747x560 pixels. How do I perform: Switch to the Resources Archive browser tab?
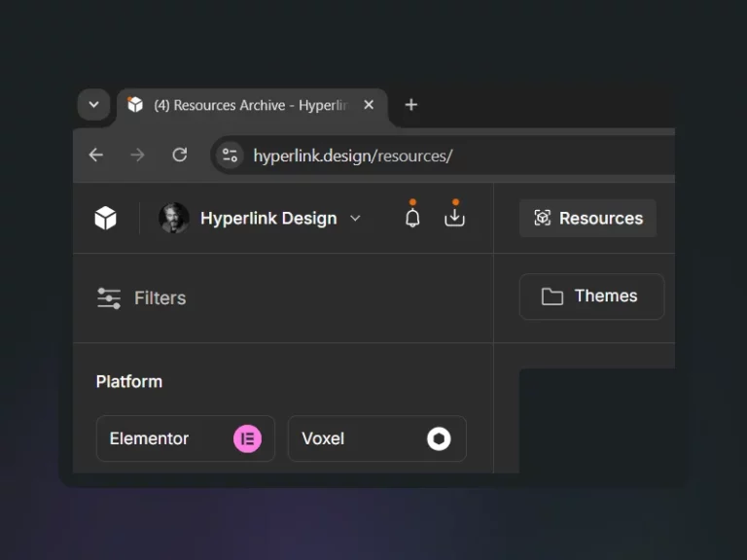243,105
